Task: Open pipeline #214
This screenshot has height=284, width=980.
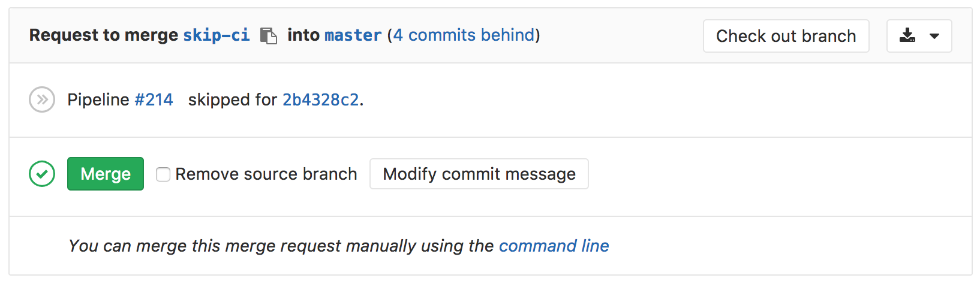Action: pos(154,99)
